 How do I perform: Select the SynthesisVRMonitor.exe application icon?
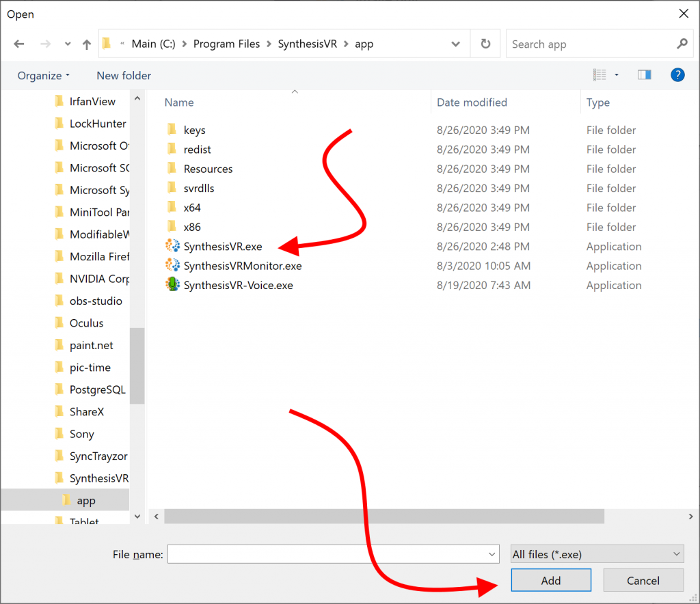172,265
